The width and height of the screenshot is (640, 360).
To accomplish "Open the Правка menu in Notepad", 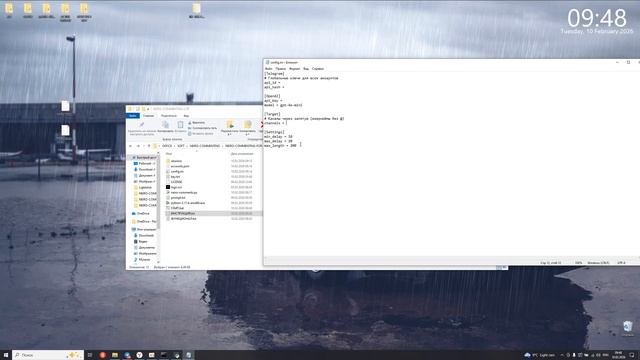I will pyautogui.click(x=280, y=69).
